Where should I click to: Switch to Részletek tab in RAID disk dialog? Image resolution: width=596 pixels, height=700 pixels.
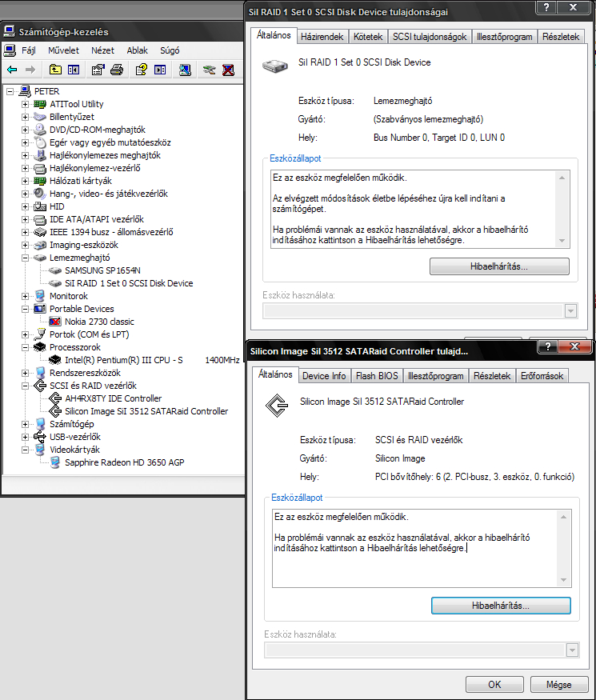pos(561,37)
